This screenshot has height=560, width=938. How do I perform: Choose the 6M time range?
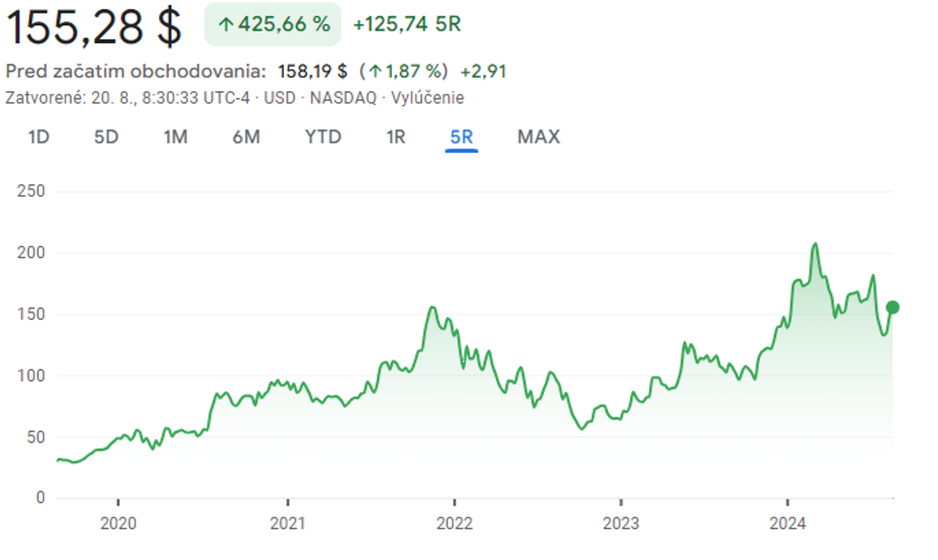(246, 136)
